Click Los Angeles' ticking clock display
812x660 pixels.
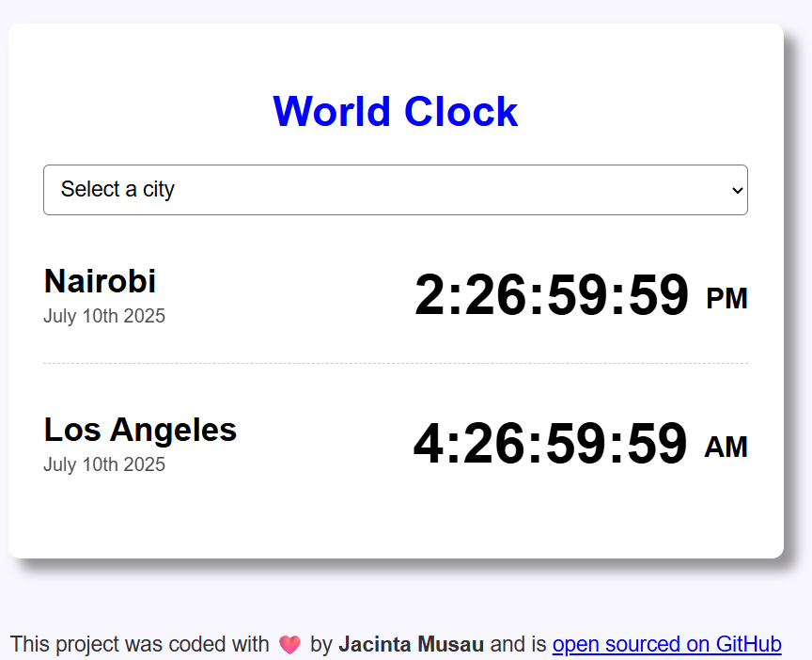pos(550,444)
